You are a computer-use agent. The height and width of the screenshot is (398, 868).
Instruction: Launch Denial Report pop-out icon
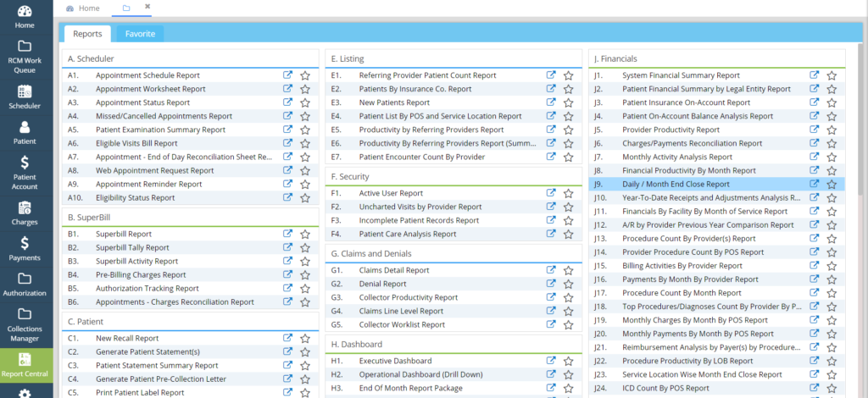551,284
